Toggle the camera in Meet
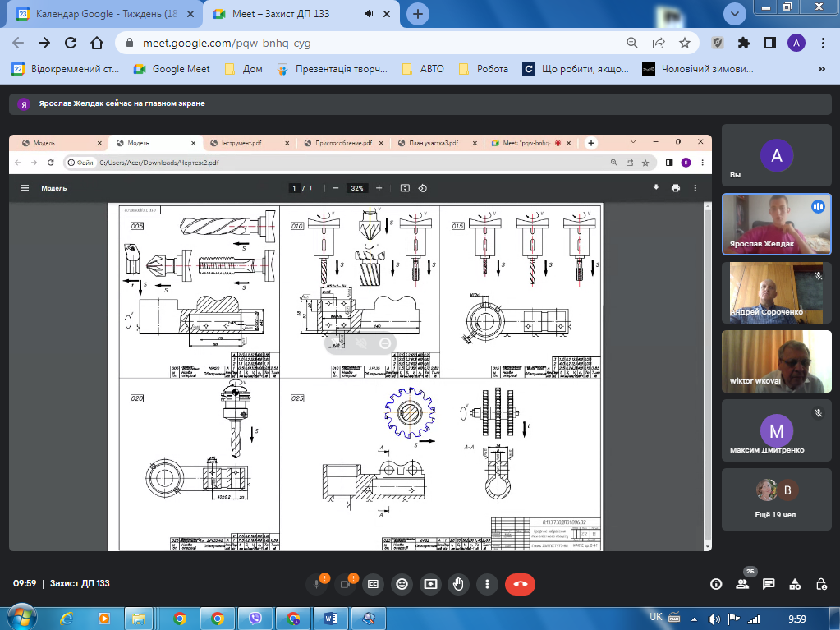This screenshot has width=840, height=630. pos(345,584)
